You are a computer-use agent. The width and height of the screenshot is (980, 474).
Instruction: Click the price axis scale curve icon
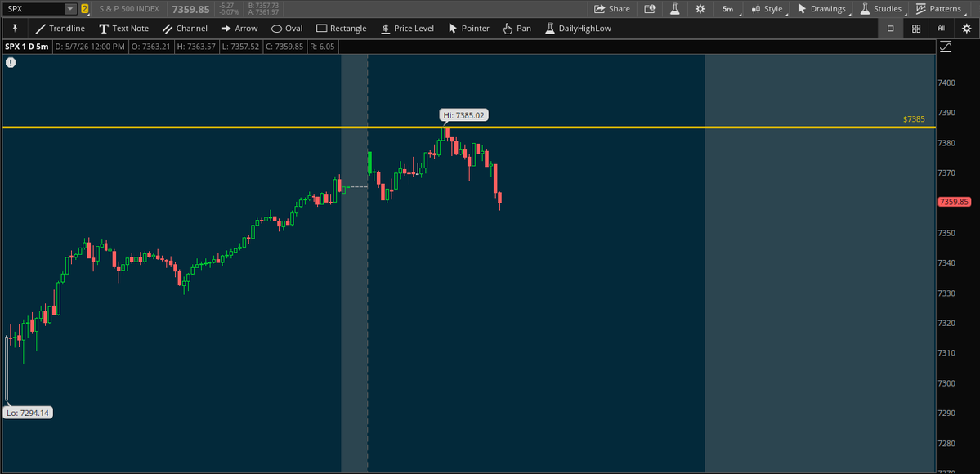(945, 47)
